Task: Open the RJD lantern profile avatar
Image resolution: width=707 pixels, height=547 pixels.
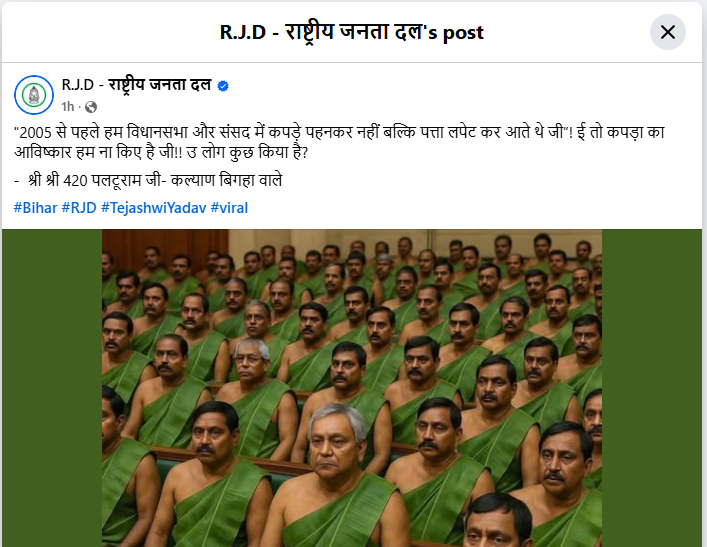Action: point(34,95)
